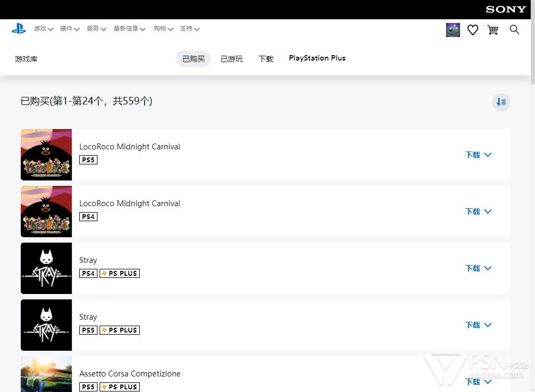Click the PlayStation logo icon

pyautogui.click(x=19, y=29)
